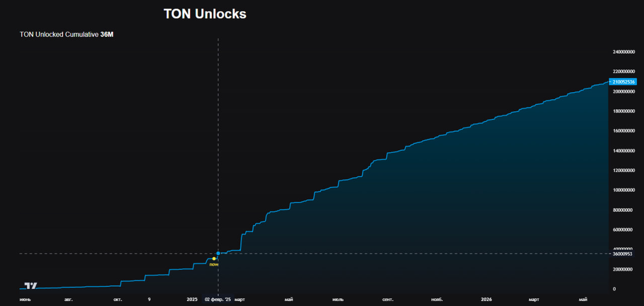The image size is (644, 306).
Task: Click the 'июль' time axis label
Action: [338, 299]
